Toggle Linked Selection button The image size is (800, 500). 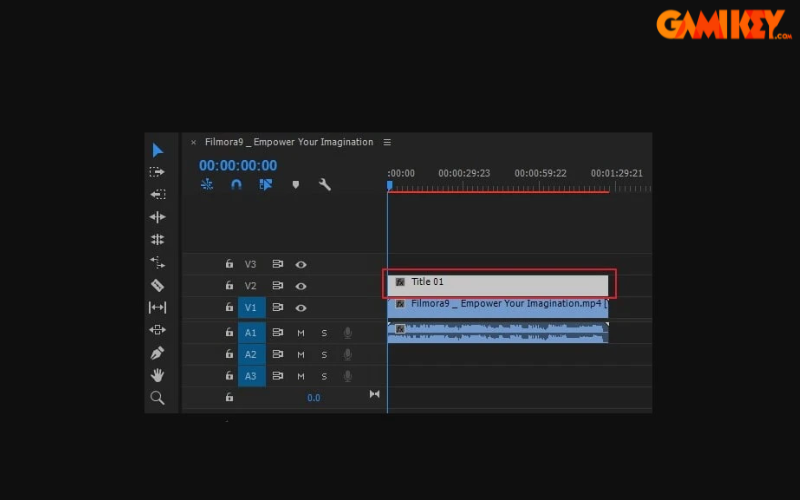pos(266,184)
